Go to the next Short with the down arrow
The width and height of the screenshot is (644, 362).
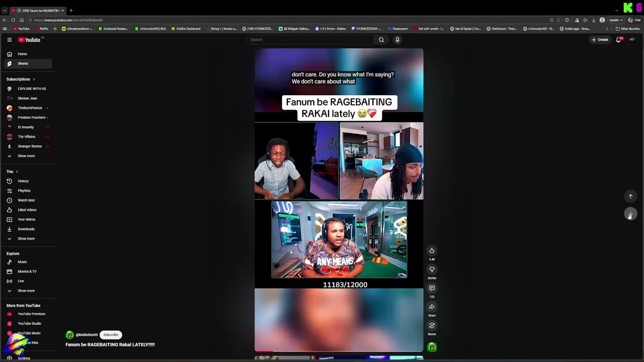(x=630, y=215)
